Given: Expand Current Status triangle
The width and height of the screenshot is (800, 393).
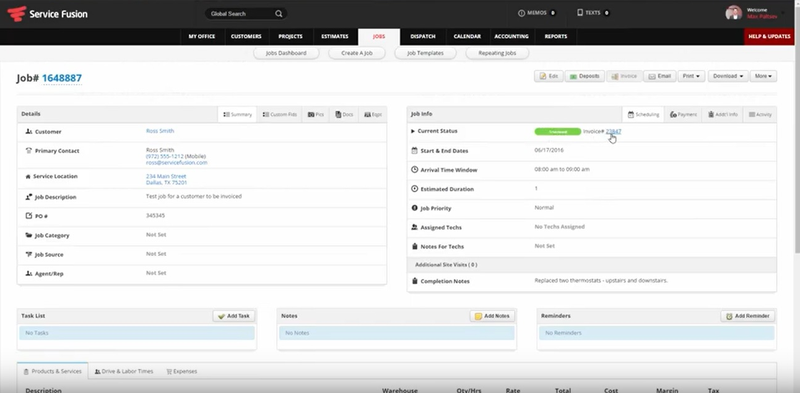Looking at the screenshot, I should [413, 131].
